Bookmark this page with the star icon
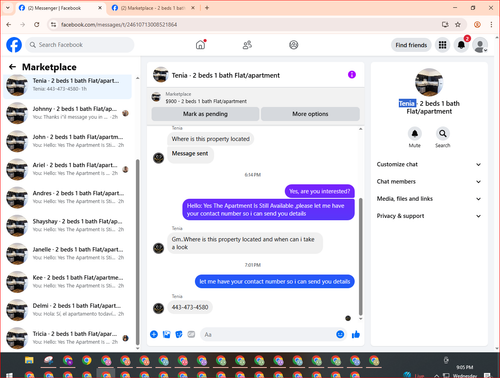Viewport: 500px width, 378px height. click(458, 24)
